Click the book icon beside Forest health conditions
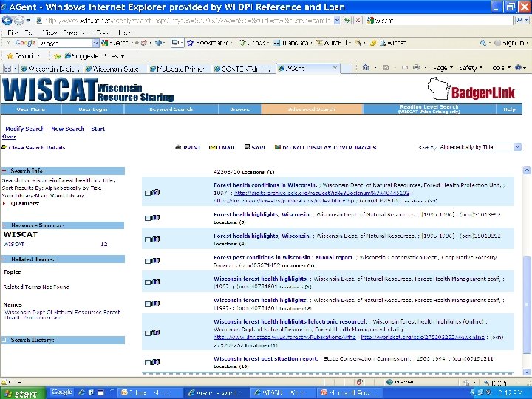The width and height of the screenshot is (532, 399). [x=155, y=192]
